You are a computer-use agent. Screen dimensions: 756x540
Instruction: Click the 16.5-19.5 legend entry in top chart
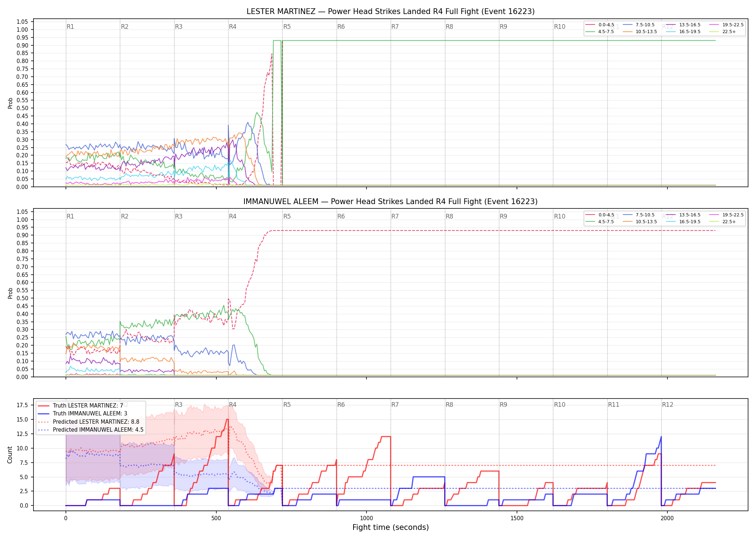683,32
